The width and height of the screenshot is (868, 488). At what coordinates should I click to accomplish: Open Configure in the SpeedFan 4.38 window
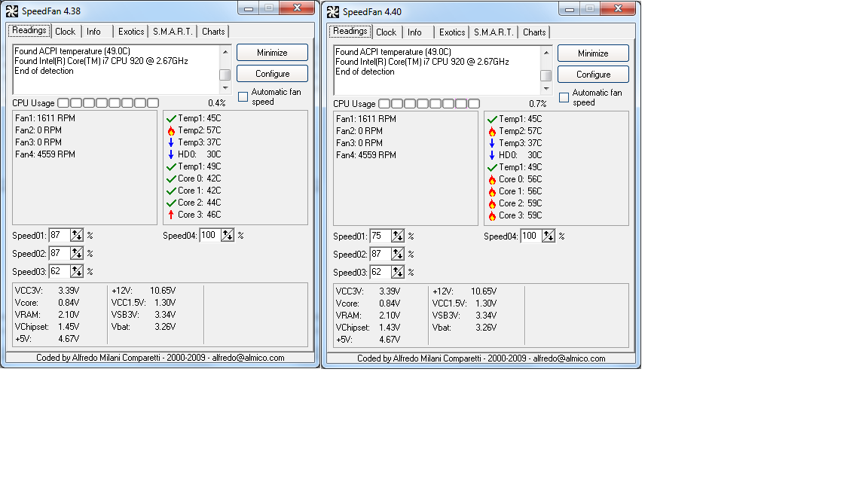coord(272,74)
